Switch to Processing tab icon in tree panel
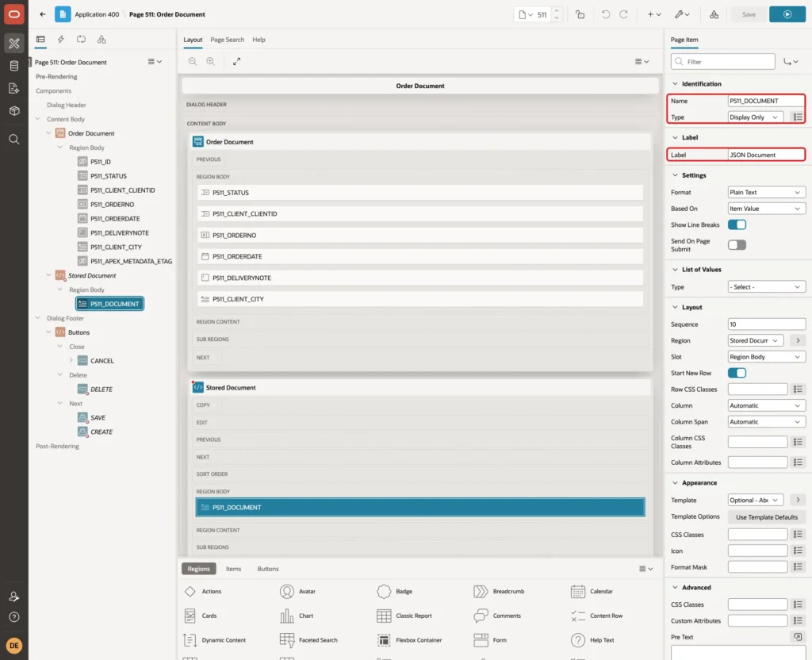This screenshot has width=812, height=660. click(x=82, y=40)
